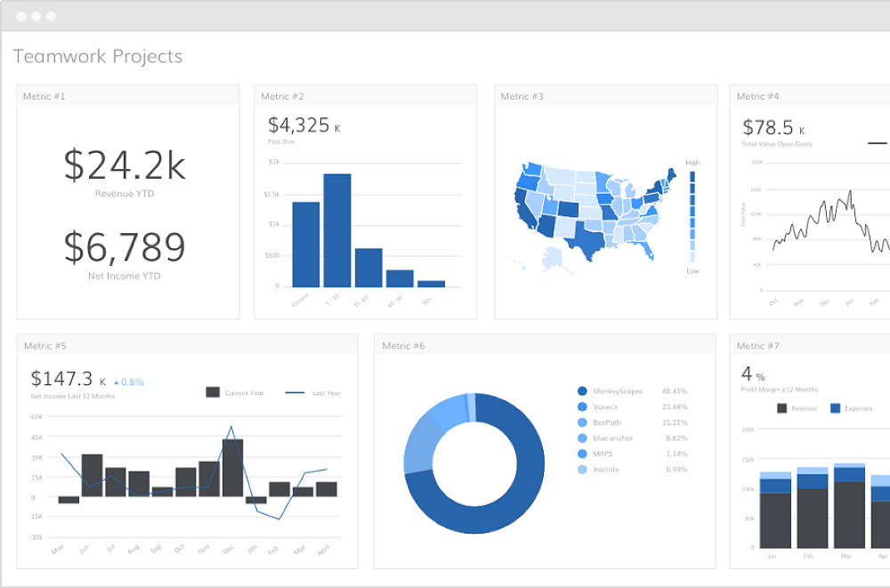Click the 0.8% upward change indicator

(128, 382)
